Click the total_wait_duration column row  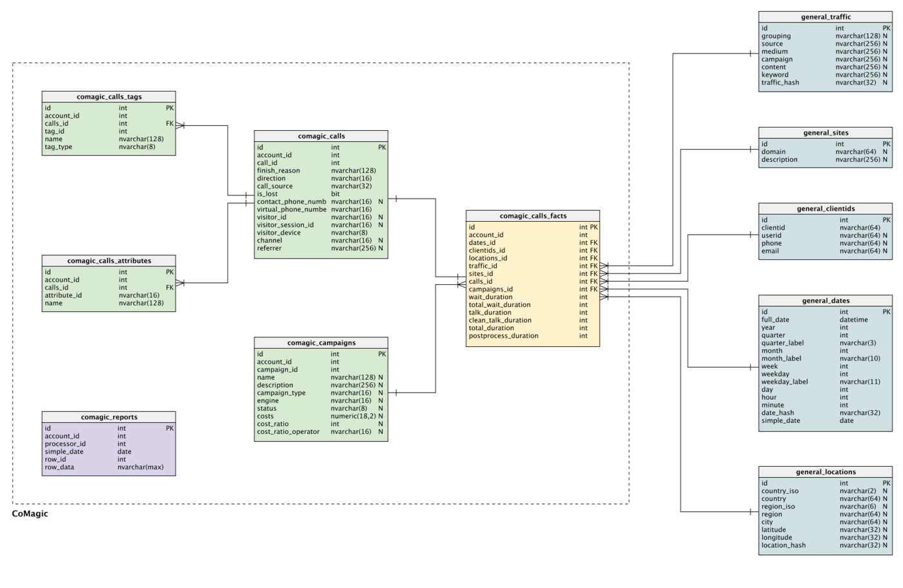coord(533,305)
